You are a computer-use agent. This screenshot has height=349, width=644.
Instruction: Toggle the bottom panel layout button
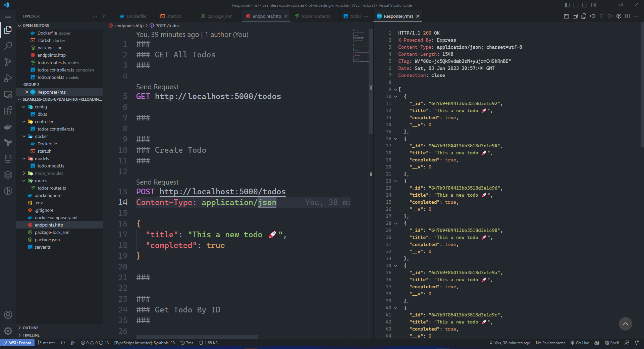click(x=576, y=5)
